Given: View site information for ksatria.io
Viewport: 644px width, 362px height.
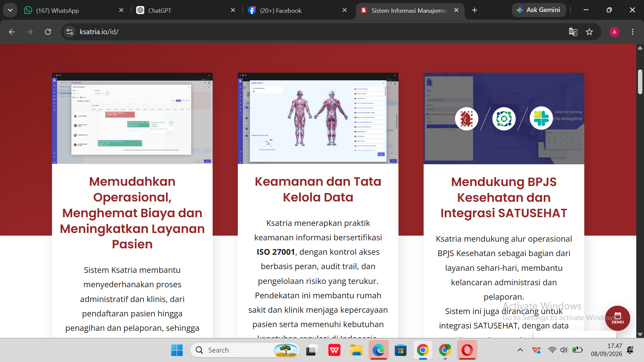Looking at the screenshot, I should [70, 32].
